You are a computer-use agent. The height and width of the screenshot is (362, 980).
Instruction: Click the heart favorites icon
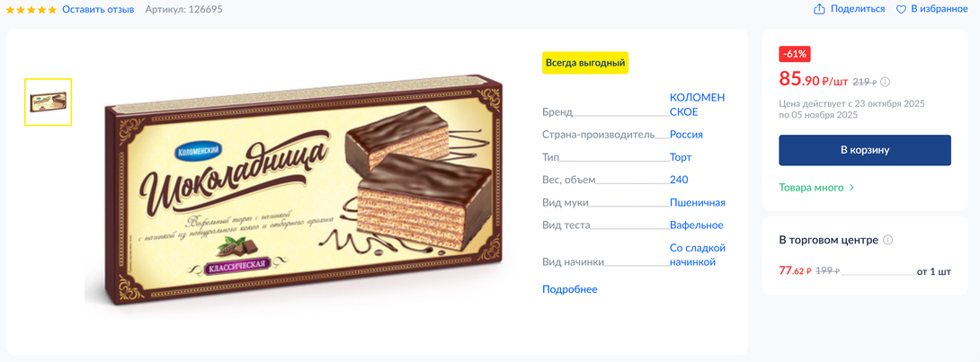pos(901,9)
